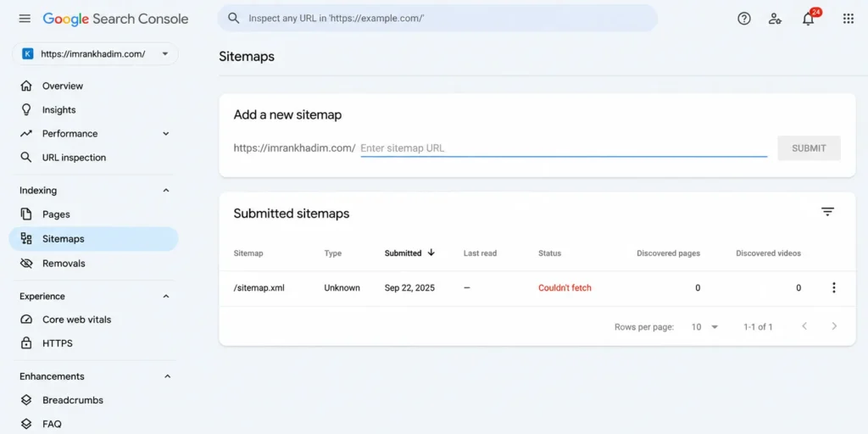Click the Type column header
The height and width of the screenshot is (434, 868).
tap(332, 253)
